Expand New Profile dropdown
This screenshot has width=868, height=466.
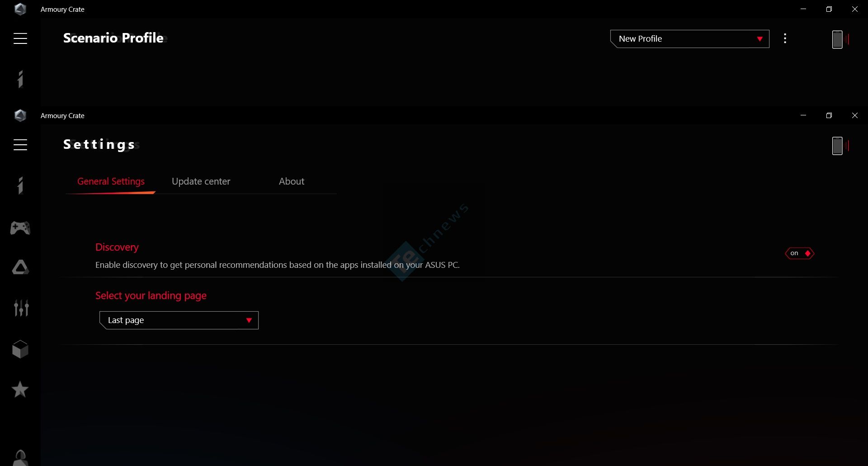pos(690,39)
